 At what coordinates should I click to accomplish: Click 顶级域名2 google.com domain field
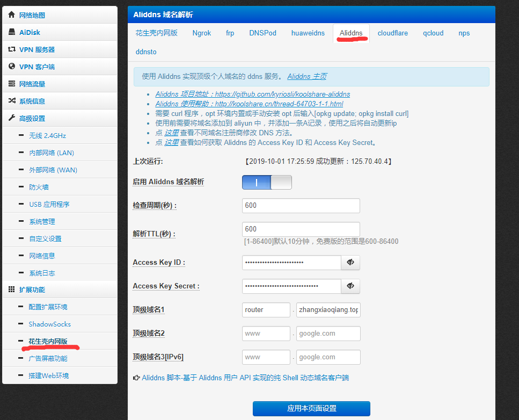pos(328,334)
